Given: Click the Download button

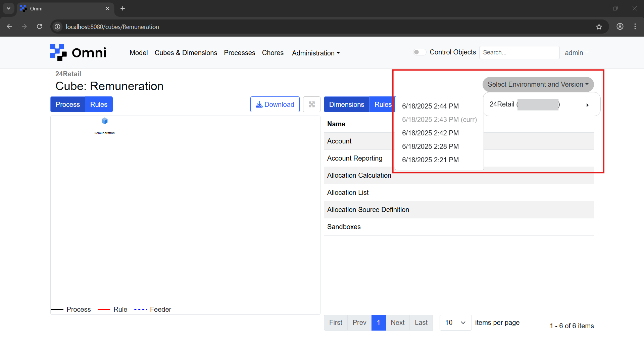Looking at the screenshot, I should 275,104.
